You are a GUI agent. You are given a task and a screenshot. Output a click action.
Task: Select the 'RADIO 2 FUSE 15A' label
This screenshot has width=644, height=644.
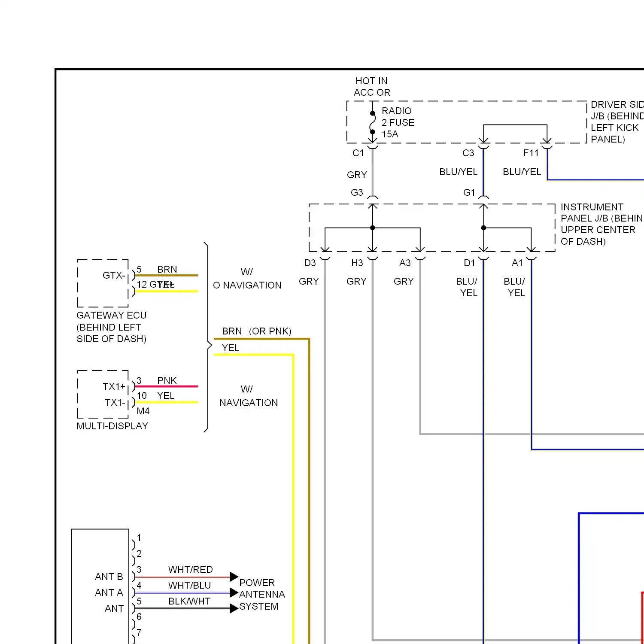[398, 122]
